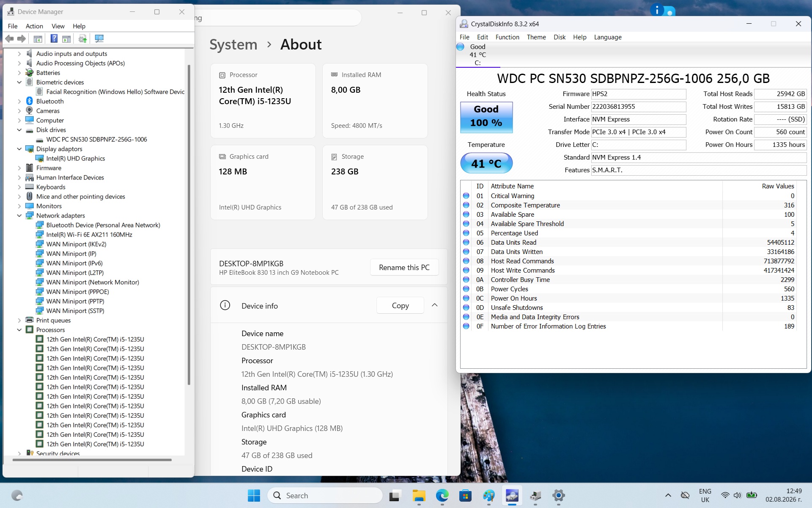812x508 pixels.
Task: Click the Back arrow in Device Manager toolbar
Action: pyautogui.click(x=9, y=39)
